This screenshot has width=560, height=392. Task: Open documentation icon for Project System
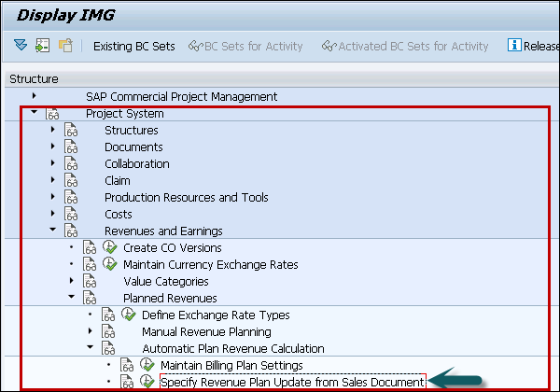(52, 114)
